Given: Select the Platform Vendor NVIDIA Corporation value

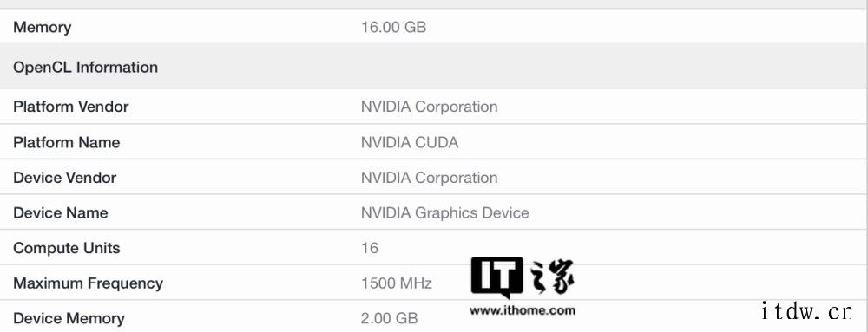Looking at the screenshot, I should [429, 107].
